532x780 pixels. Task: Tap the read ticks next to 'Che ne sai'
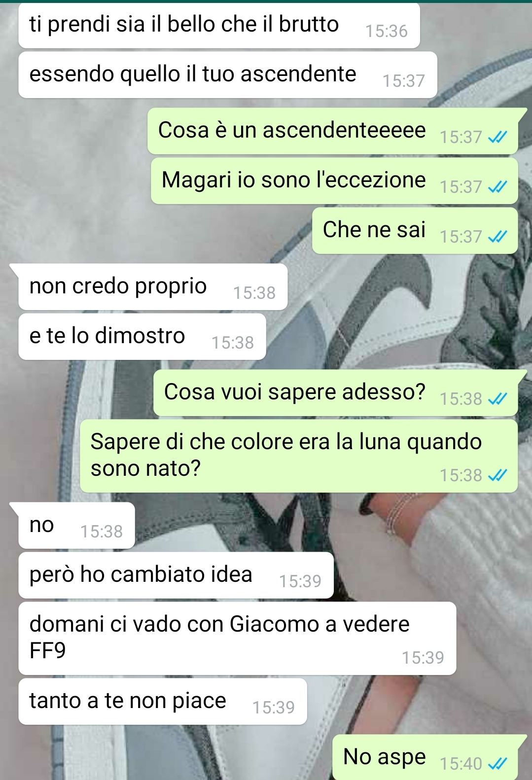497,237
